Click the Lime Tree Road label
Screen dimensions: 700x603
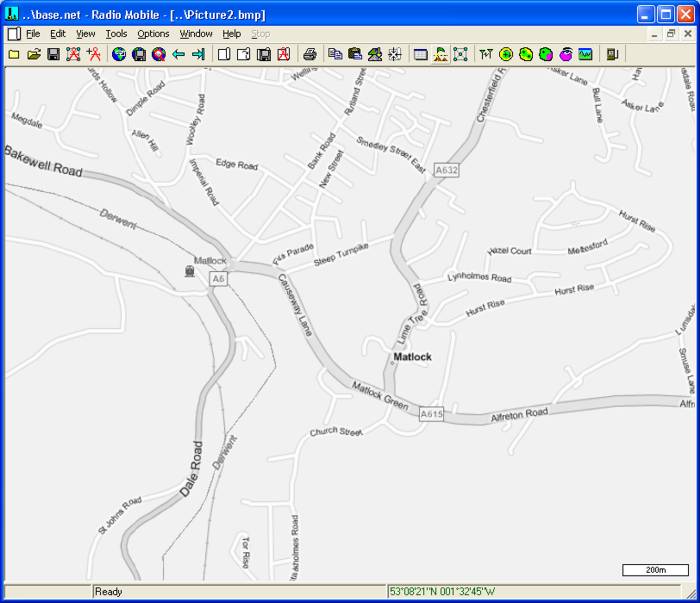pos(412,314)
